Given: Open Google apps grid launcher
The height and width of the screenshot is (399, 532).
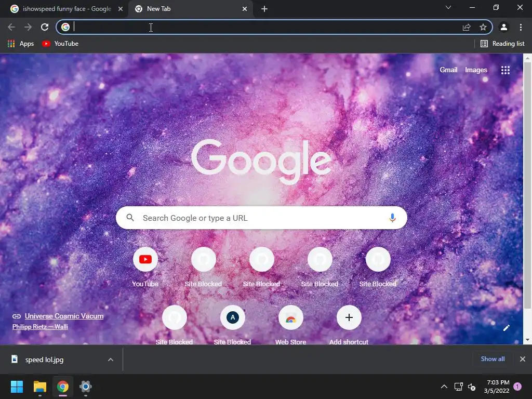Looking at the screenshot, I should pyautogui.click(x=505, y=70).
